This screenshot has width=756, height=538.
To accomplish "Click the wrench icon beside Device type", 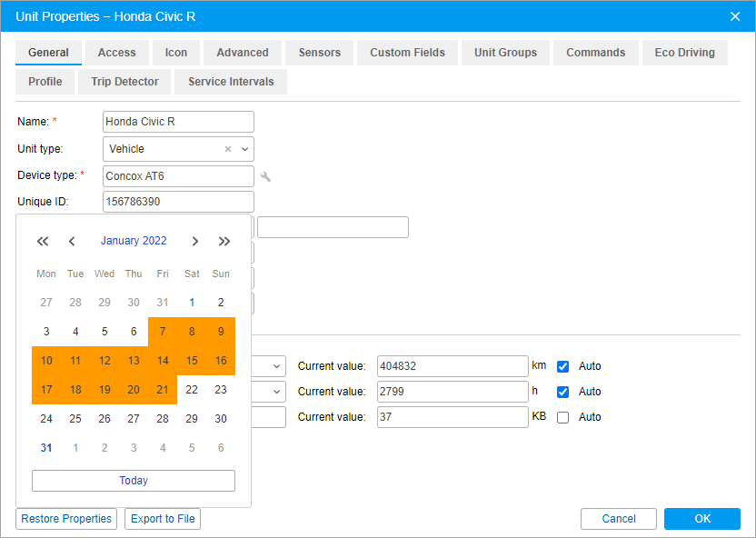I will (265, 176).
